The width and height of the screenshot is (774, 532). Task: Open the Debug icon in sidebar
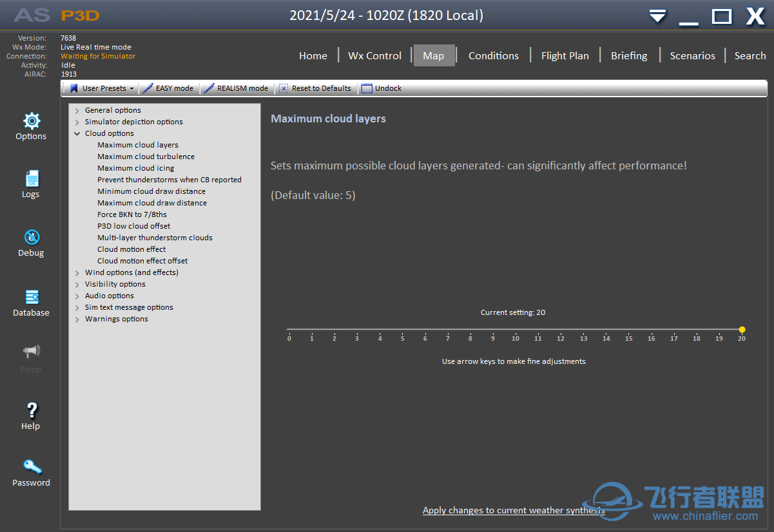(x=31, y=238)
